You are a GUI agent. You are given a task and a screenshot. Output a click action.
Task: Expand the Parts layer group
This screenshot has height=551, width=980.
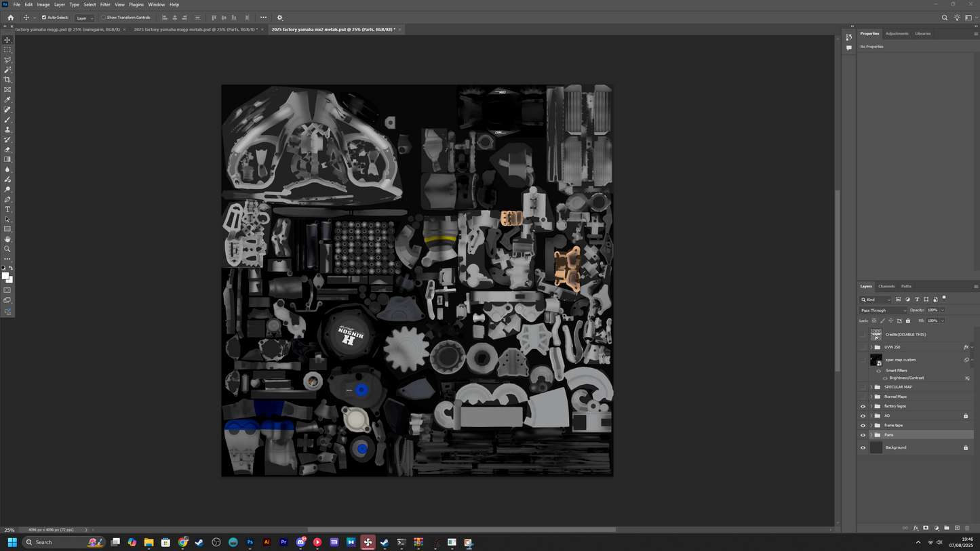[x=871, y=435]
